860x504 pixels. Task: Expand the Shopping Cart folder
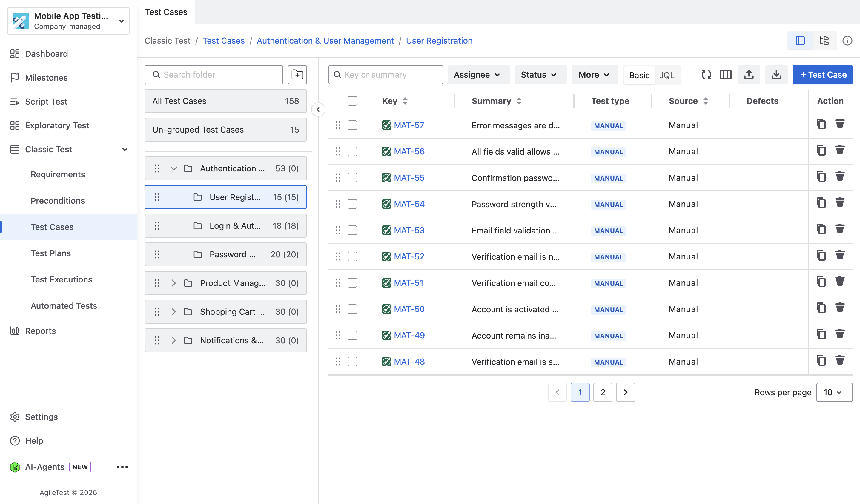click(x=173, y=311)
